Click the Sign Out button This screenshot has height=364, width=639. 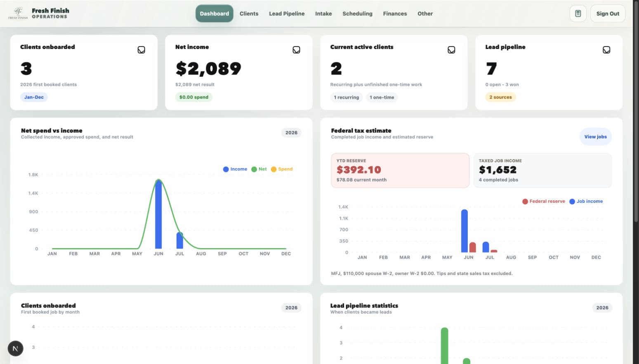click(x=608, y=14)
